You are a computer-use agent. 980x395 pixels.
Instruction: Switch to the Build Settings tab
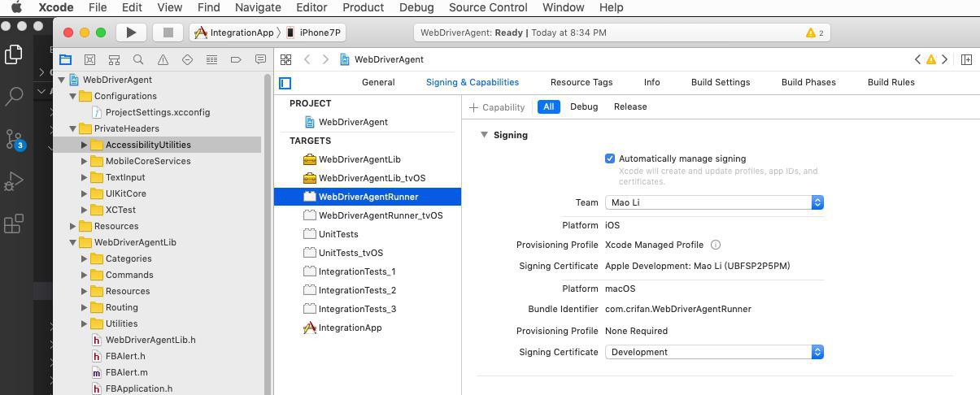coord(721,82)
